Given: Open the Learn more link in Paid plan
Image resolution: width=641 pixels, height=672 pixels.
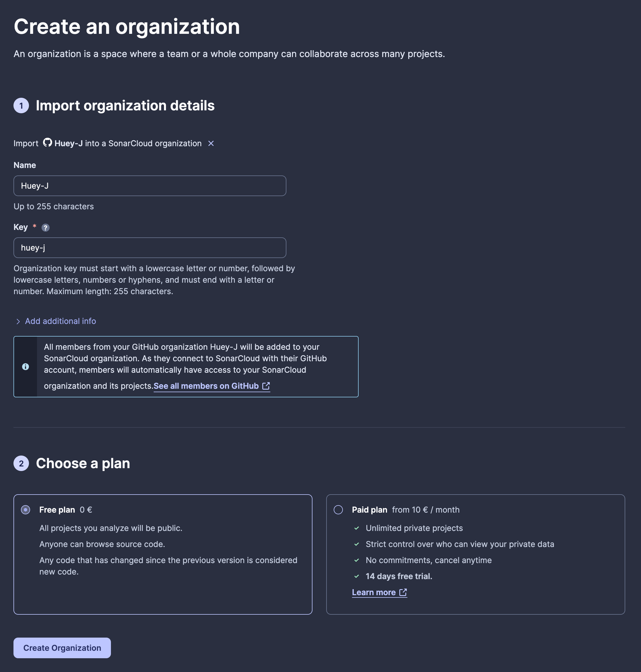Looking at the screenshot, I should coord(374,592).
